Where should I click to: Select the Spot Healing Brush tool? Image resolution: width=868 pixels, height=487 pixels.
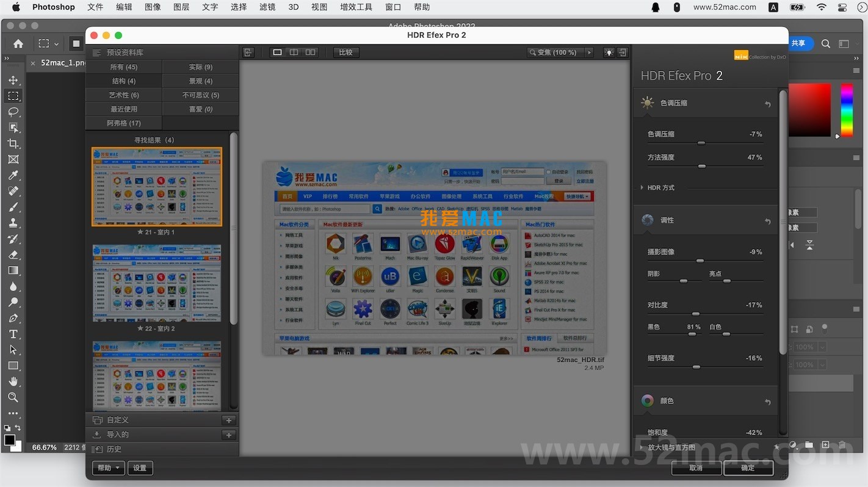pos(13,191)
